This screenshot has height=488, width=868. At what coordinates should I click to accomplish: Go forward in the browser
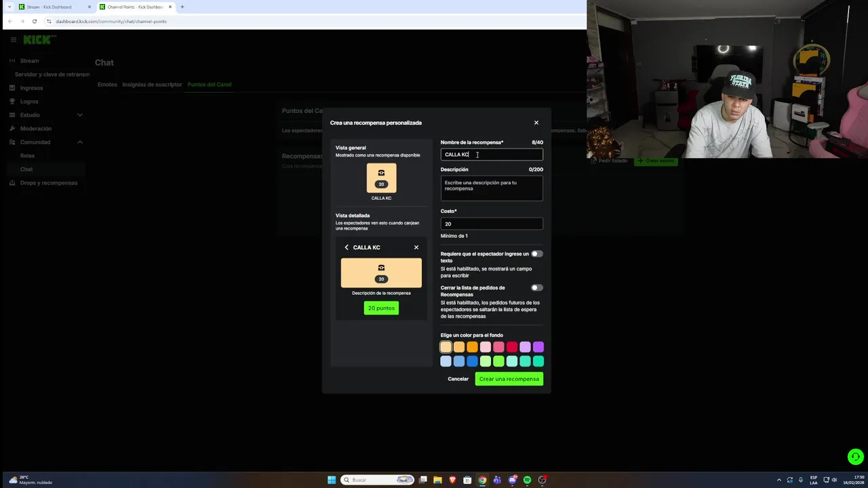point(22,21)
